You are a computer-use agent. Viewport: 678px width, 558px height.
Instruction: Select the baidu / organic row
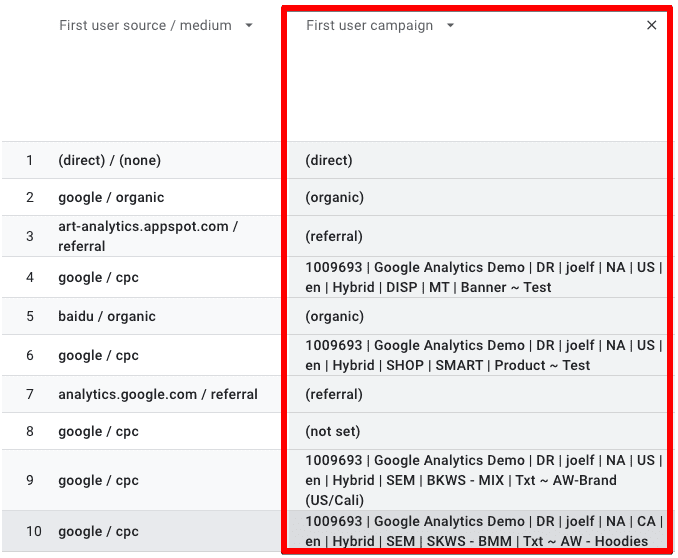coord(107,316)
